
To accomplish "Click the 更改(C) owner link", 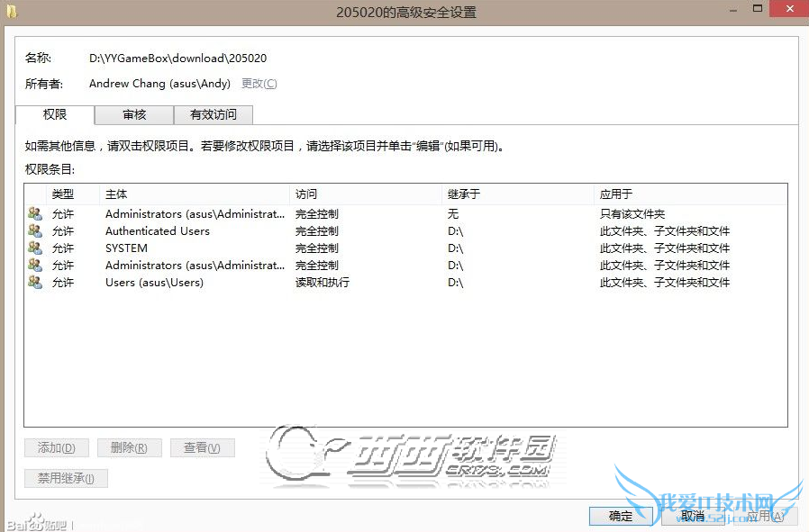I will pyautogui.click(x=259, y=84).
